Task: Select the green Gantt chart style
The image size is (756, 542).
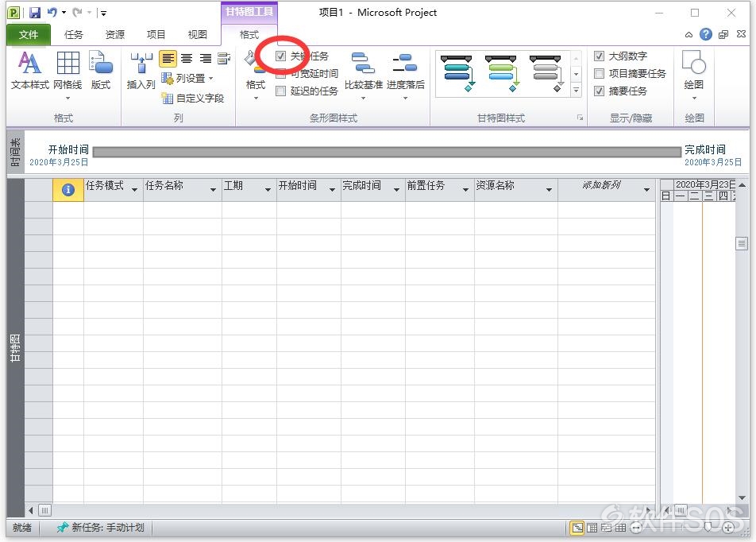Action: pos(501,73)
